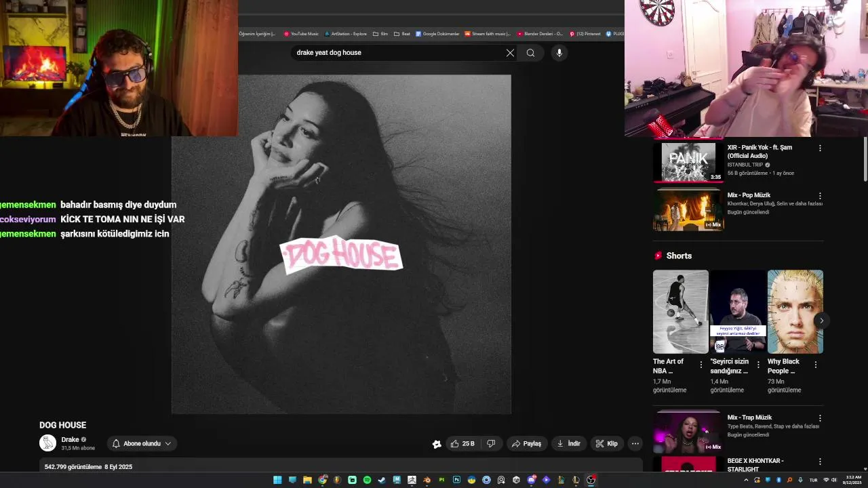Open Steam from the taskbar
Screen dimensions: 868x488
[382, 480]
